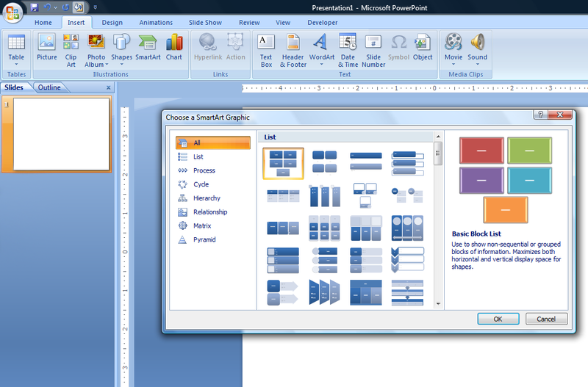Screen dimensions: 588x387
Task: Open the Movie dropdown in Media Clips
Action: (x=453, y=64)
